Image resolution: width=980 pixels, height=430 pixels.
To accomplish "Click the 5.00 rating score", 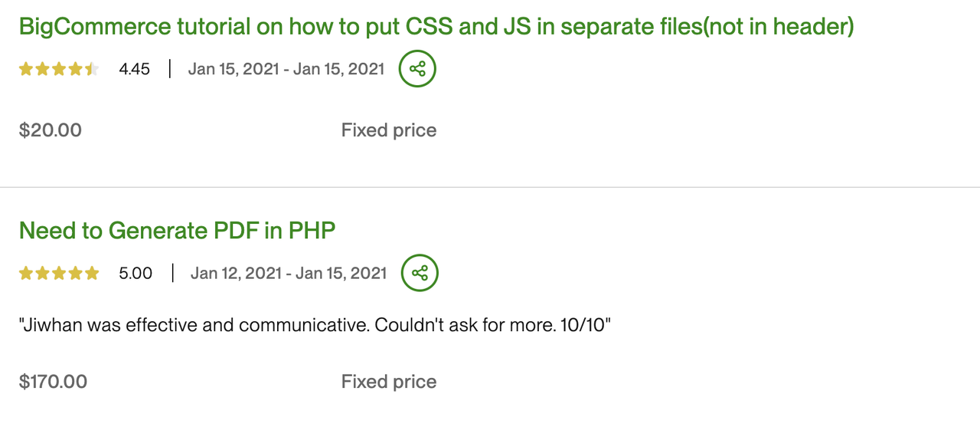I will 136,273.
